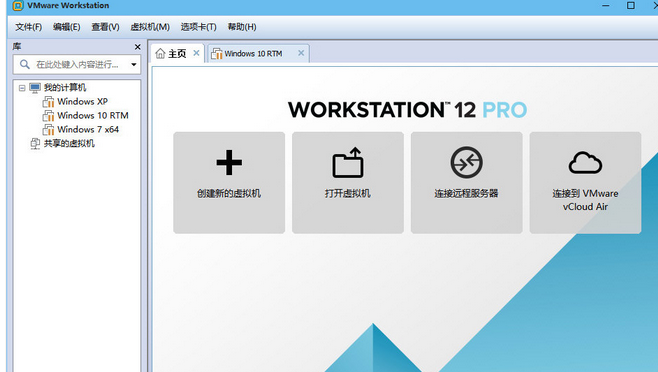Screen dimensions: 658x372
Task: Click the cloud icon for vCloud Air
Action: [585, 163]
